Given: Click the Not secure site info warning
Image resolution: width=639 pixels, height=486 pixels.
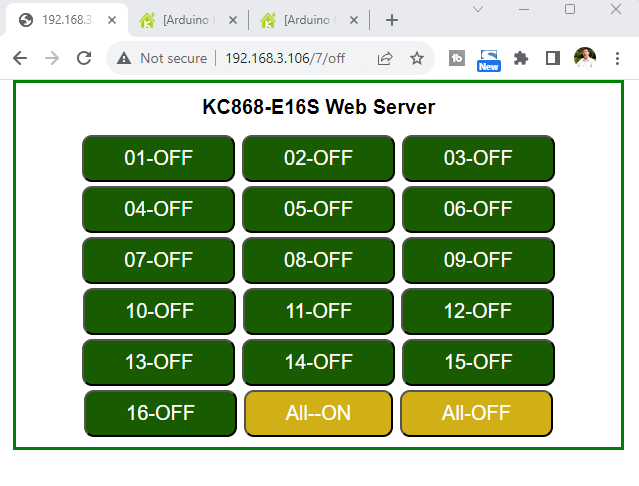Looking at the screenshot, I should (162, 59).
